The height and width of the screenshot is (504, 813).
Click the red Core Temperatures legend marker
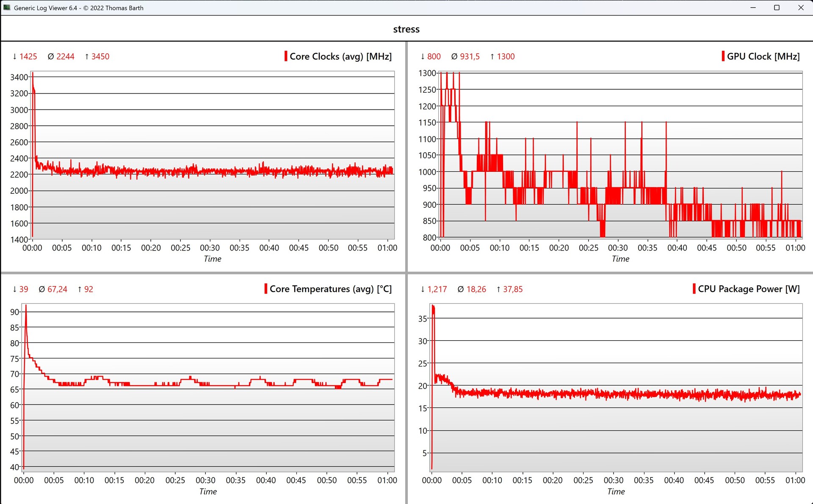coord(265,289)
